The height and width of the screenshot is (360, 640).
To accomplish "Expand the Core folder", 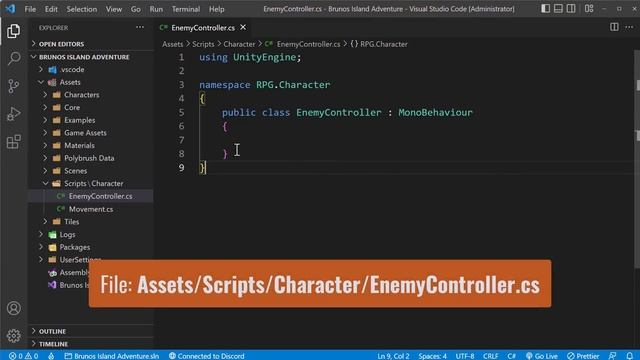I will (91, 107).
